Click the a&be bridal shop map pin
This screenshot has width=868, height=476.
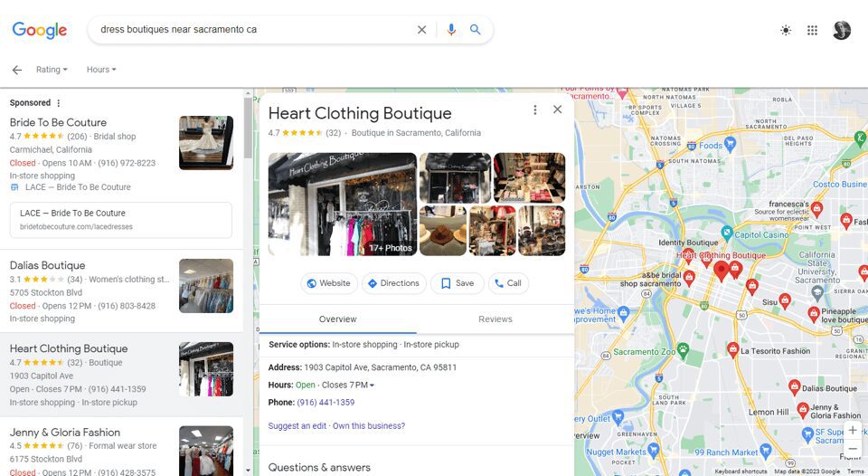coord(689,277)
